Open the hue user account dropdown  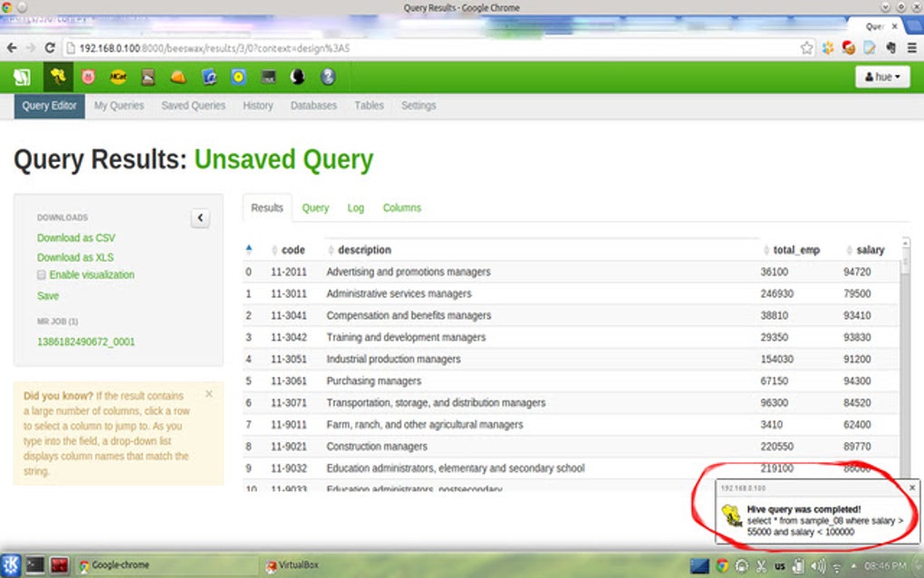click(x=881, y=77)
